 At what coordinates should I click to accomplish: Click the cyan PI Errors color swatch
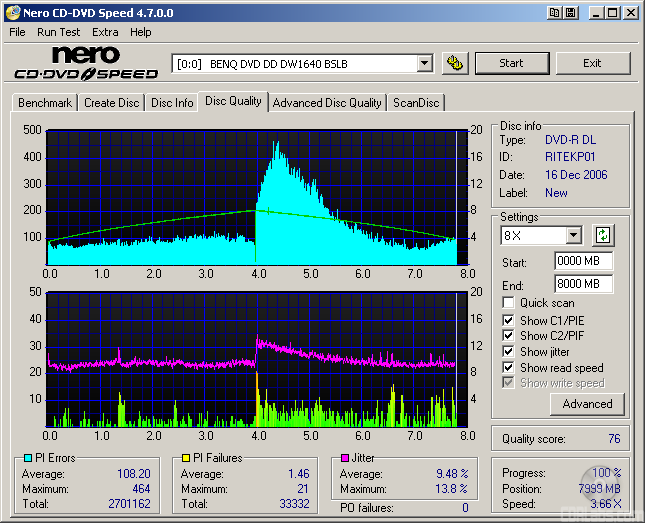tap(27, 458)
